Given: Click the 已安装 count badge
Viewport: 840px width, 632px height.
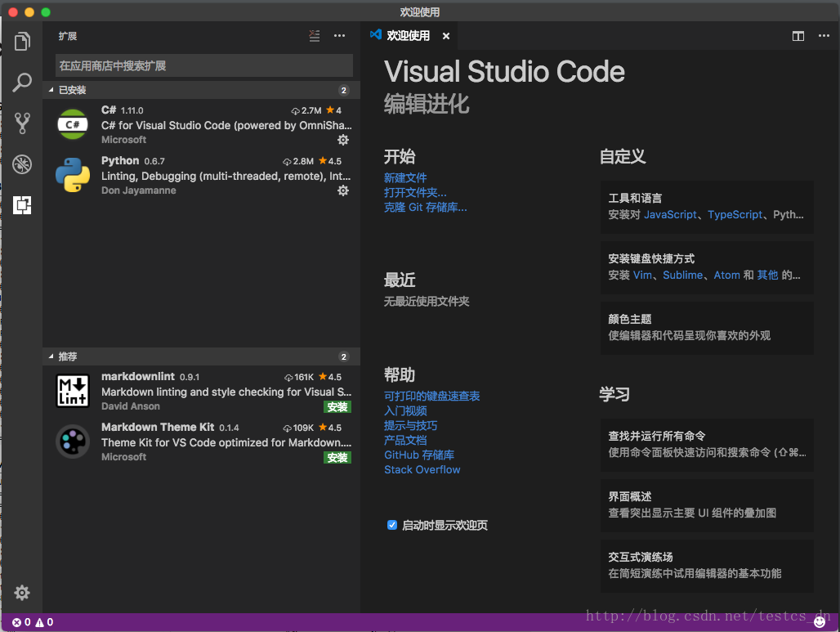Looking at the screenshot, I should tap(343, 90).
